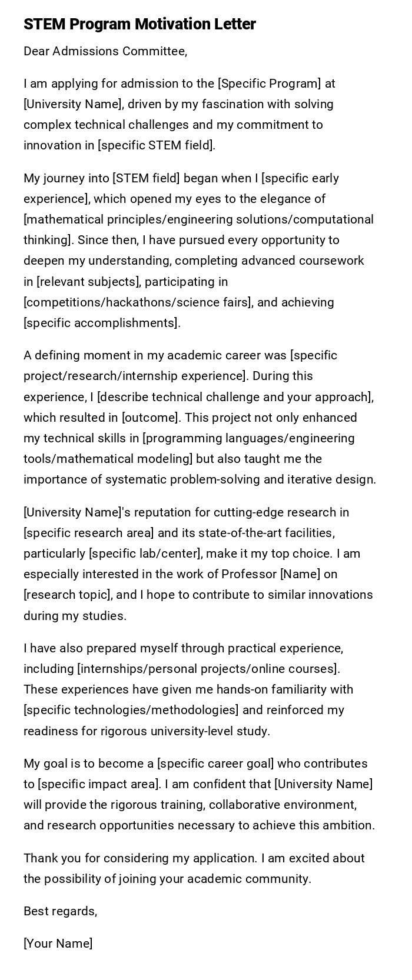This screenshot has width=412, height=980.
Task: Click the [specific accomplishments] placeholder
Action: coord(100,323)
